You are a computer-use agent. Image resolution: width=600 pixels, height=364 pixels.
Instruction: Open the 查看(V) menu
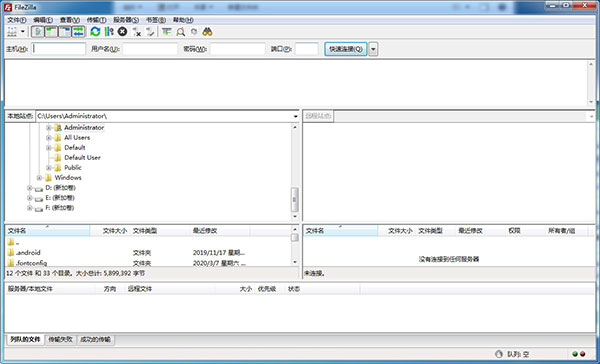[70, 20]
